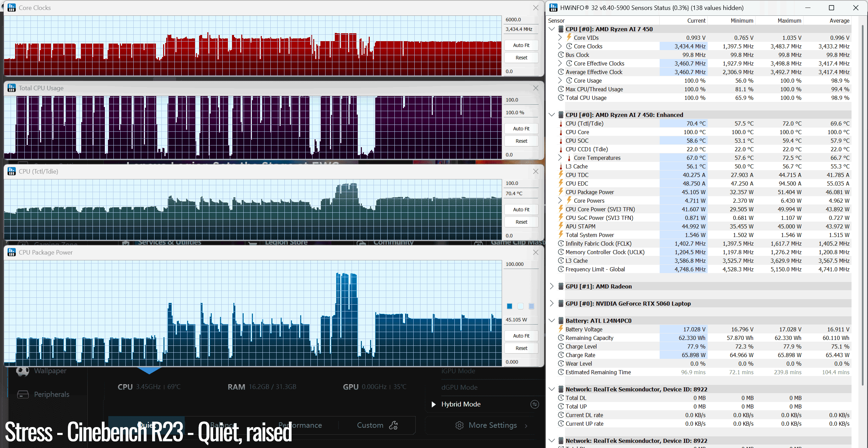The height and width of the screenshot is (448, 868).
Task: Expand the Core Usage sensor row
Action: point(560,80)
